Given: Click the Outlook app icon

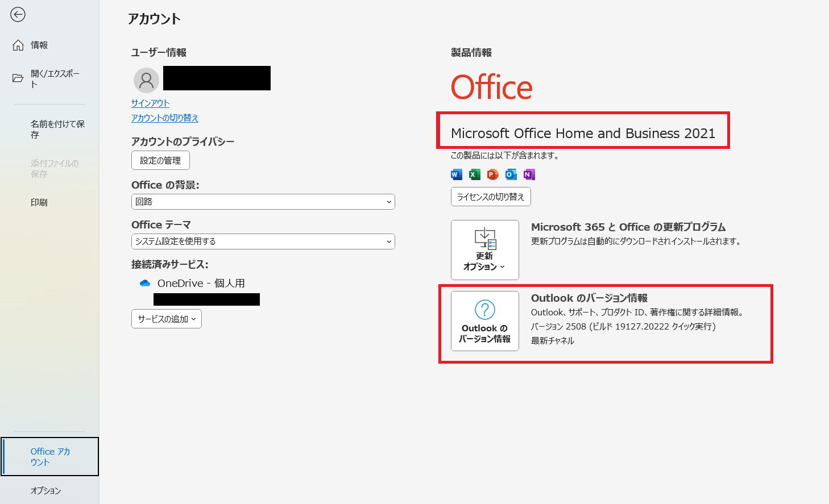Looking at the screenshot, I should 511,174.
